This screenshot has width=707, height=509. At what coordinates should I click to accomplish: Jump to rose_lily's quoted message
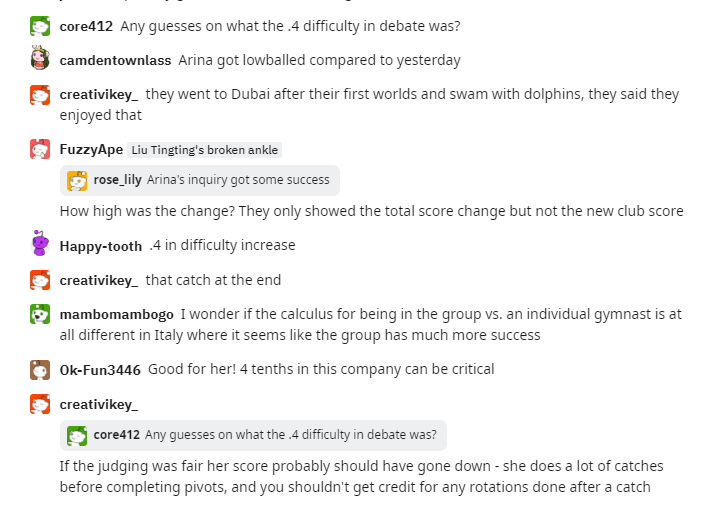(238, 180)
